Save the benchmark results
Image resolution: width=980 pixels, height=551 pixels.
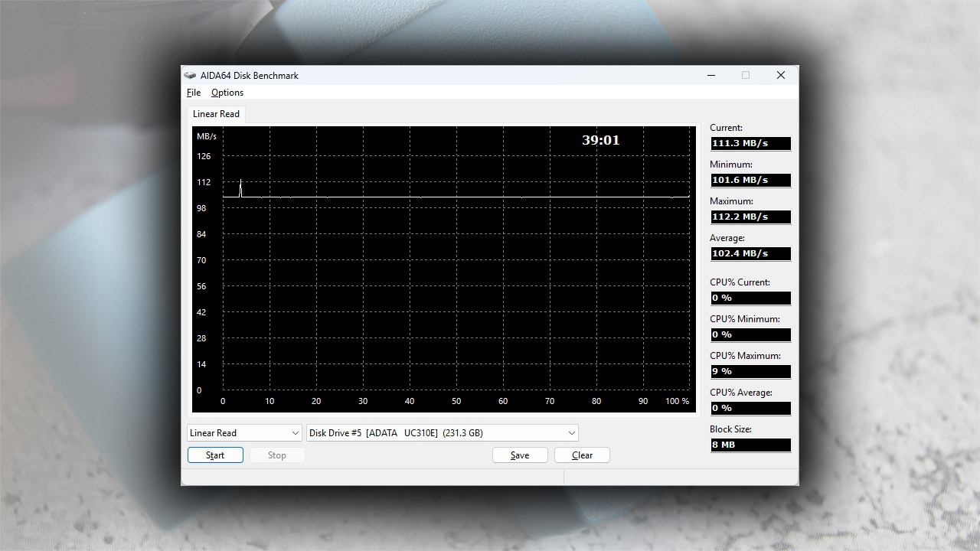pos(520,455)
